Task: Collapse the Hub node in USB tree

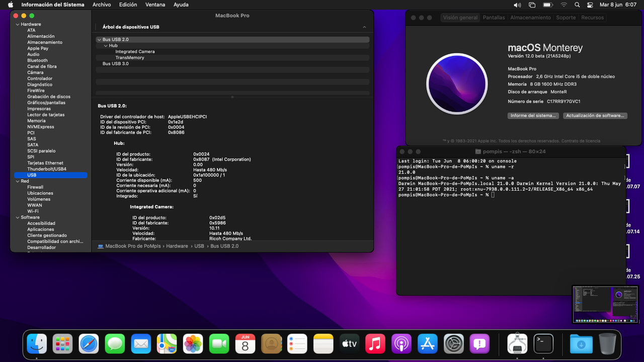Action: click(106, 45)
